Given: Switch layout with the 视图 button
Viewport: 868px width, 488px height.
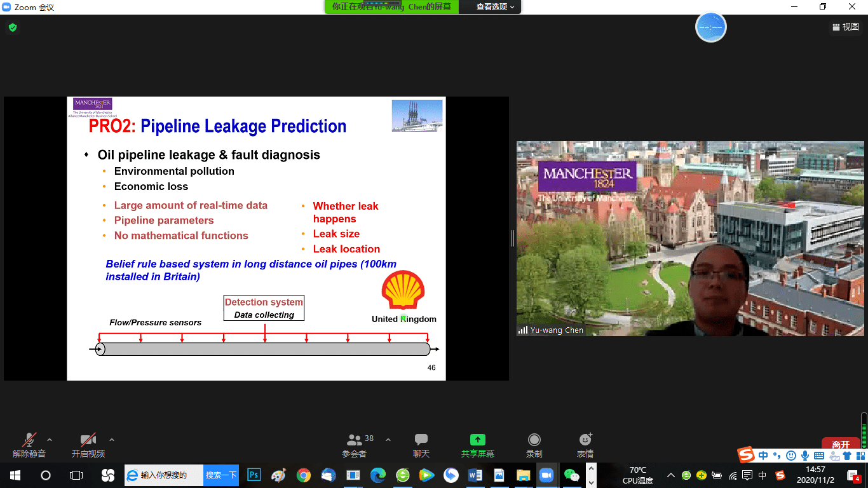Looking at the screenshot, I should tap(845, 27).
